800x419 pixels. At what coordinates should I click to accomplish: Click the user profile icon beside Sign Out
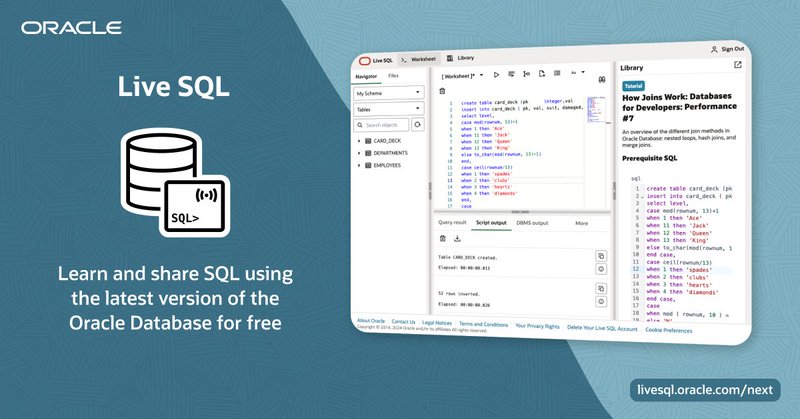click(x=714, y=50)
